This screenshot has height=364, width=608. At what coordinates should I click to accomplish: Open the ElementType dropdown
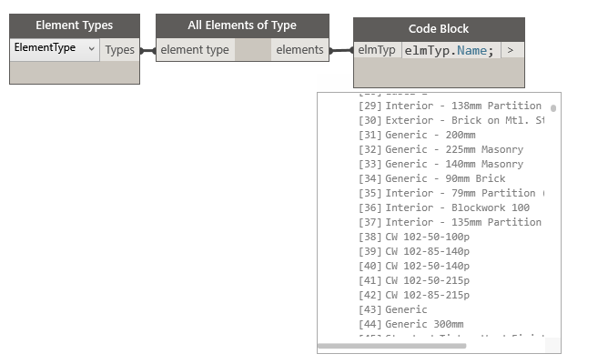point(55,49)
